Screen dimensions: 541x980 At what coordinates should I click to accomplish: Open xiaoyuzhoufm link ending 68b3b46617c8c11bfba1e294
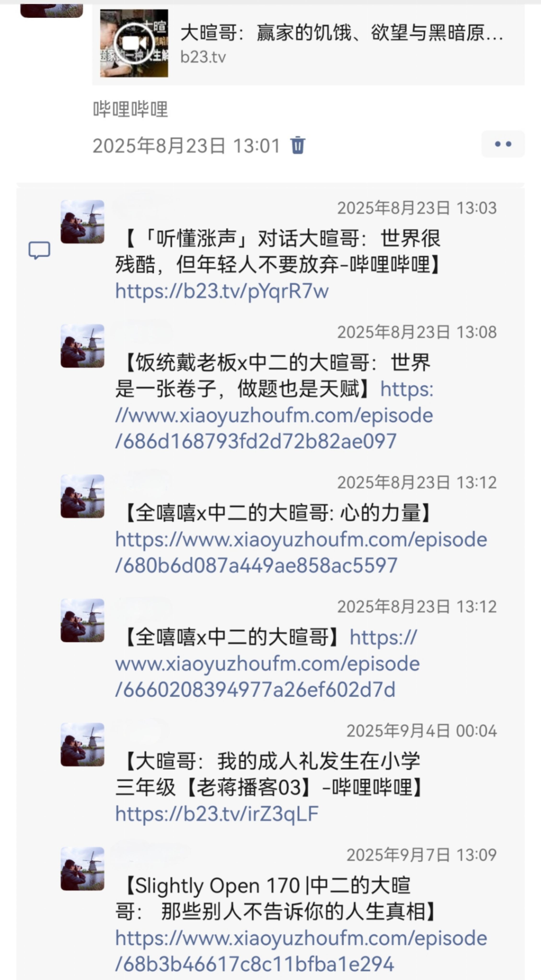click(x=301, y=951)
